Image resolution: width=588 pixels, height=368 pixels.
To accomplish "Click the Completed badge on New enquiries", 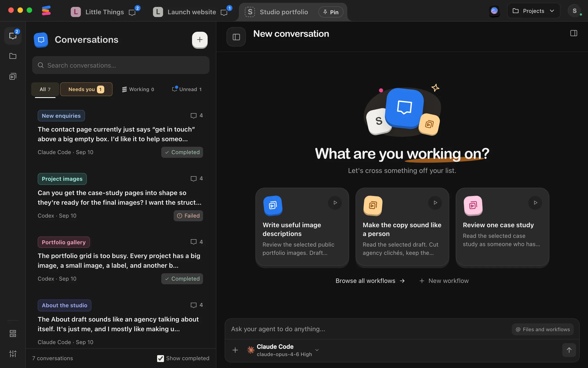I will (182, 152).
